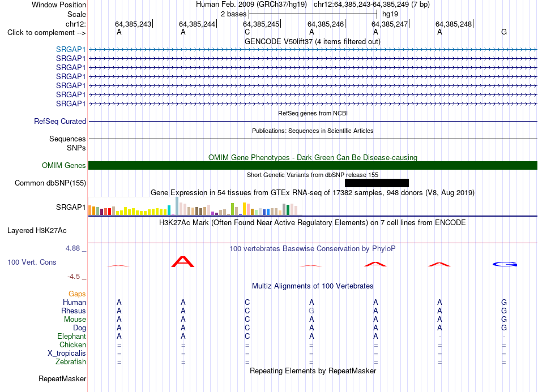The height and width of the screenshot is (392, 538).
Task: Click the 100 Vert. Cons track label
Action: (32, 262)
